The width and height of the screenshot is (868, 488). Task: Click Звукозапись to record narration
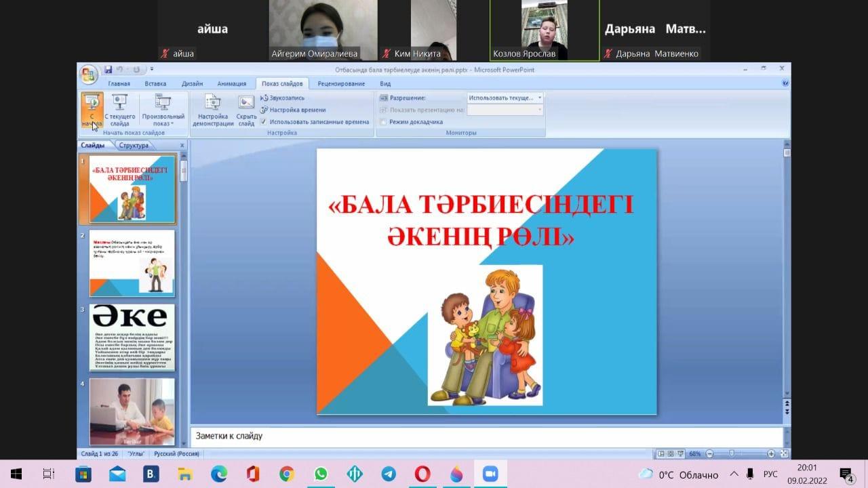[x=282, y=98]
